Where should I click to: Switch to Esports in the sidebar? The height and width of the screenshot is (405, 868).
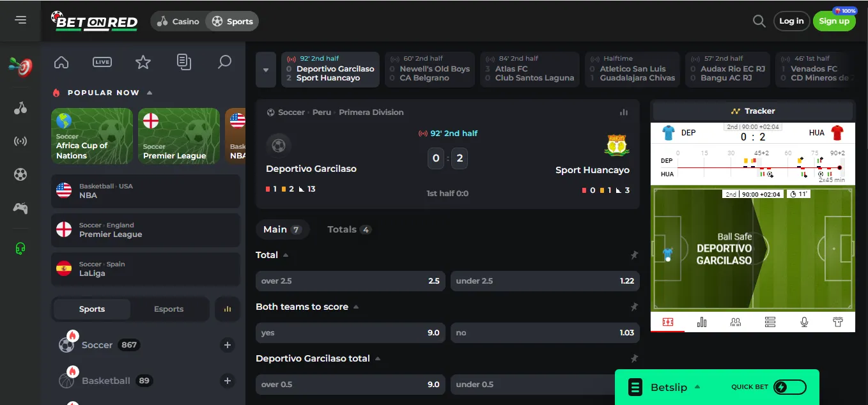(x=169, y=309)
